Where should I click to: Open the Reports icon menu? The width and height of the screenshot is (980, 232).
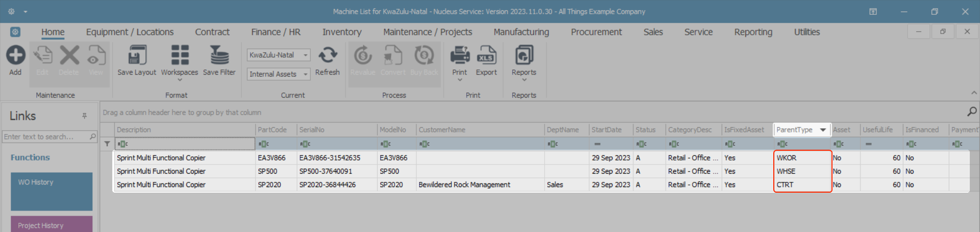pos(524,56)
